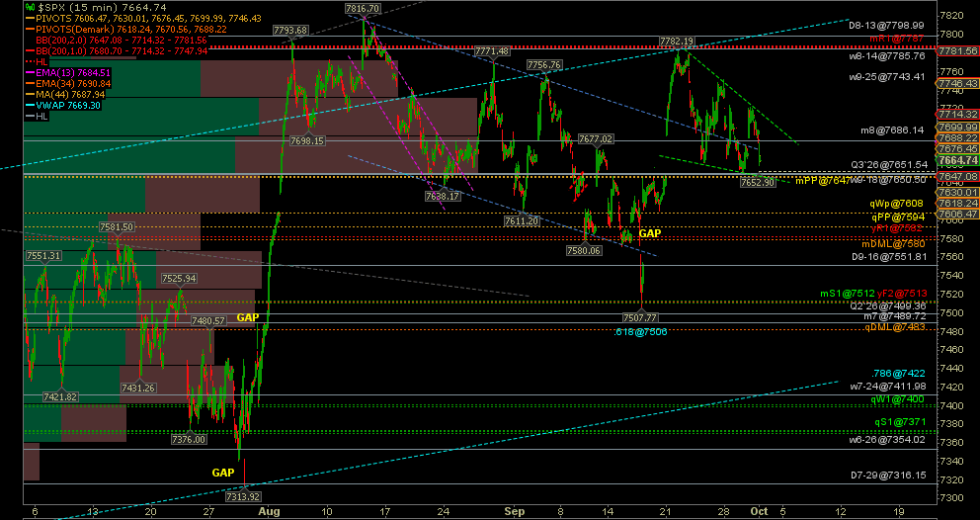Screen dimensions: 980x520
Task: Click the qS1@7371 support label
Action: 899,422
